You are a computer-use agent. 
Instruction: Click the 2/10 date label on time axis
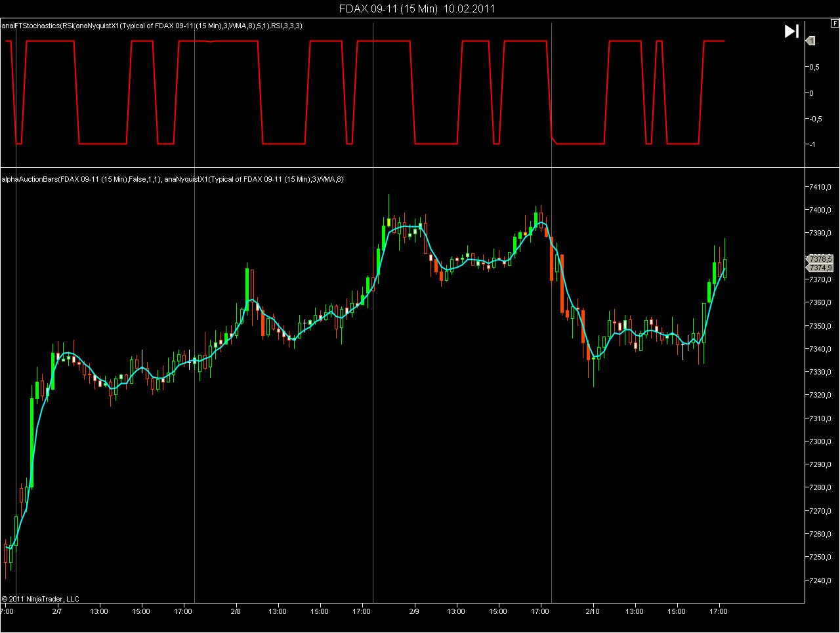pyautogui.click(x=593, y=611)
